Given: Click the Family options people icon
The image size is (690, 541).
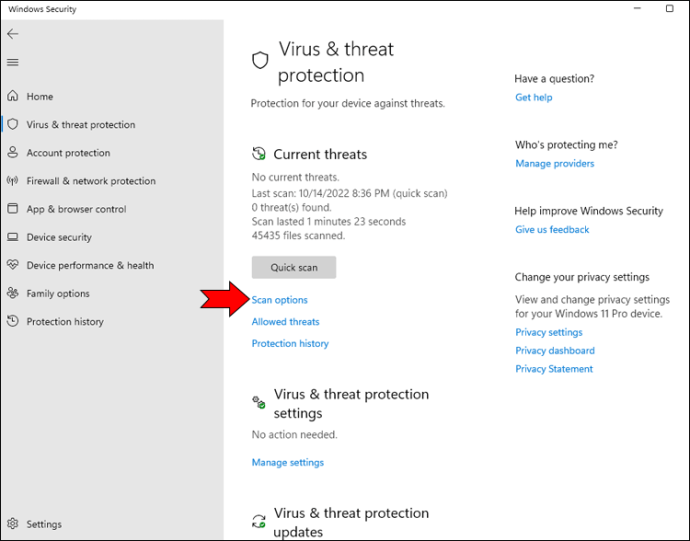Looking at the screenshot, I should [13, 293].
